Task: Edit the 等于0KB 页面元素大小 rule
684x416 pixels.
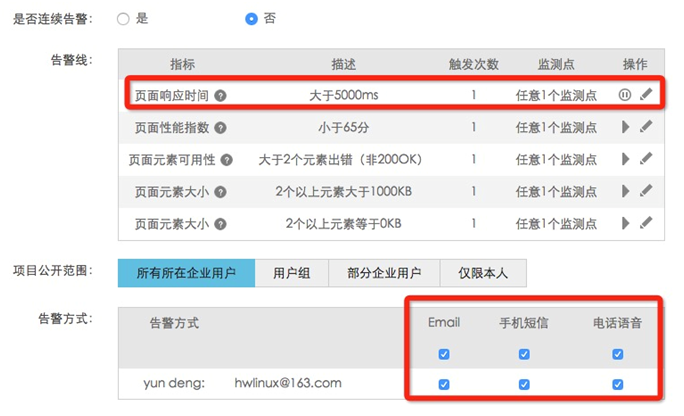Action: point(646,222)
